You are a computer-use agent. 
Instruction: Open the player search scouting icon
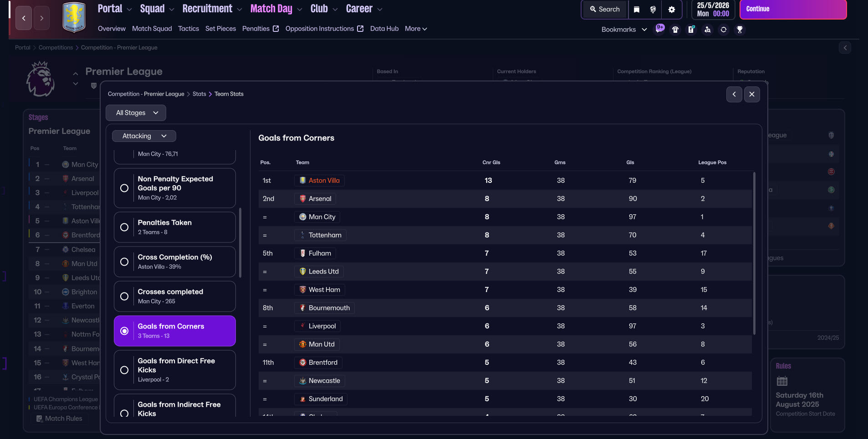(x=707, y=30)
